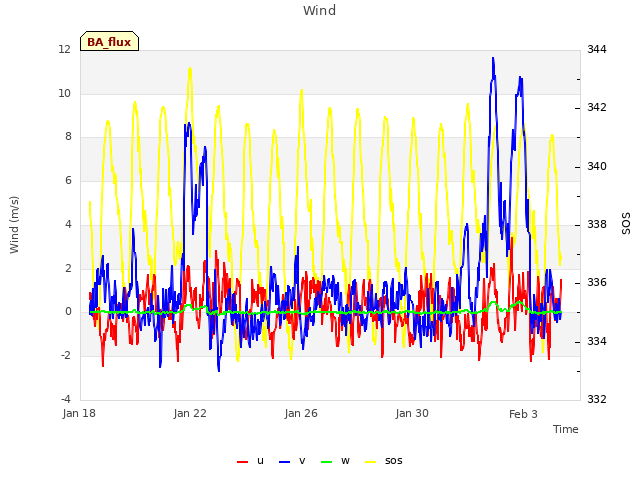This screenshot has height=480, width=640.
Task: Click the right axis value '334'
Action: [597, 341]
